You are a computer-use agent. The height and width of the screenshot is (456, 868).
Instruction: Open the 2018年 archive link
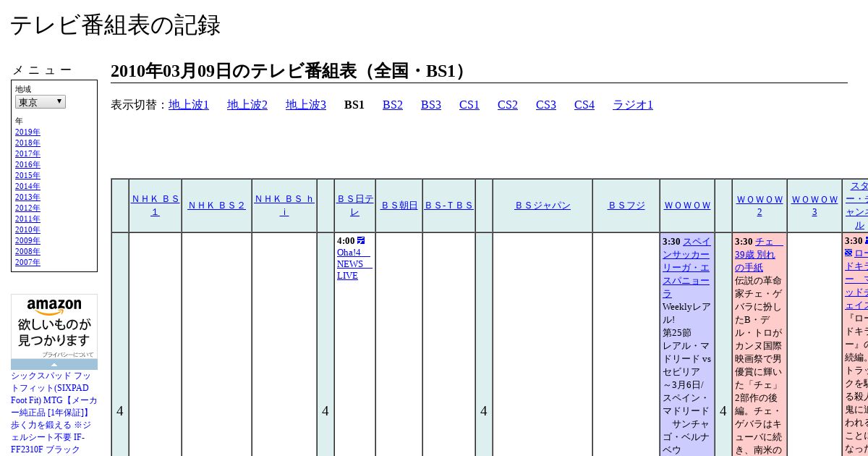[x=27, y=143]
